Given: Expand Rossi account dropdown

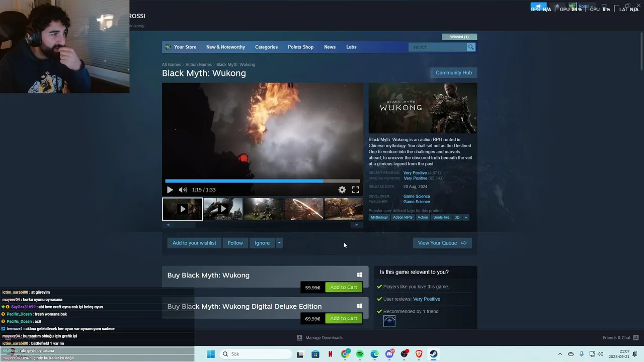Looking at the screenshot, I should (583, 7).
